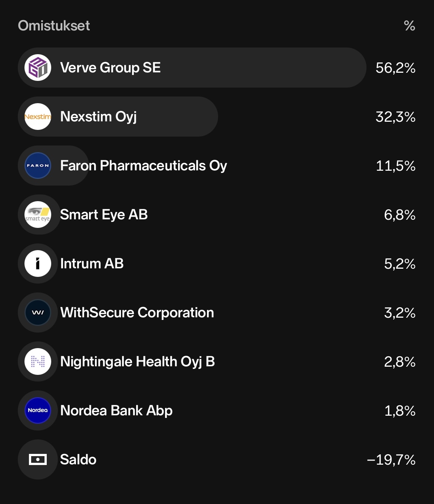Select Faron Pharmaceuticals Oy name

click(143, 166)
